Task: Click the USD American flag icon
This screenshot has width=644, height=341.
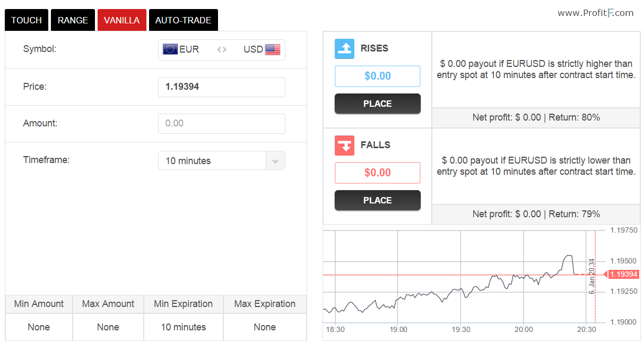Action: click(x=273, y=49)
